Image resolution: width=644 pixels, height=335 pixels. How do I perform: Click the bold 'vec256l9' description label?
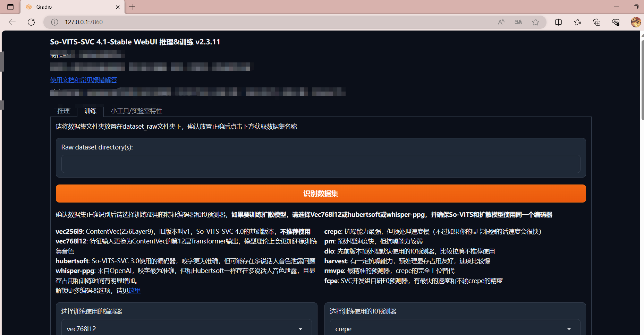69,232
